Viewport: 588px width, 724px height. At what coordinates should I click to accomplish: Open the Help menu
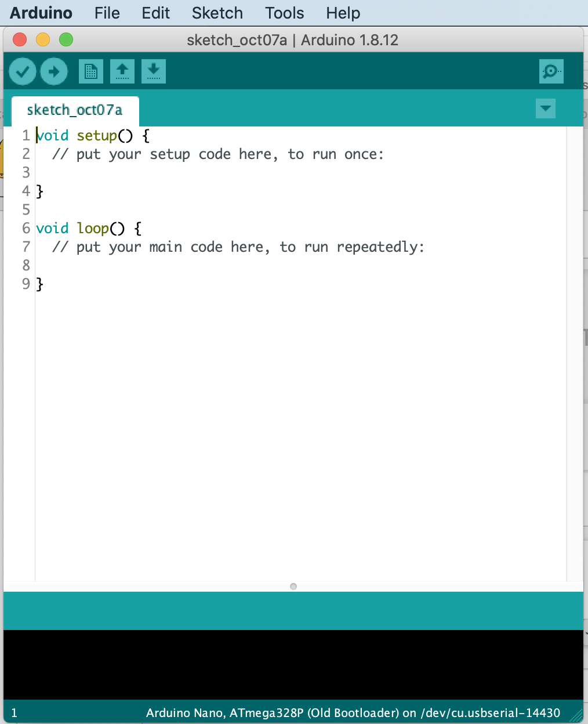343,13
